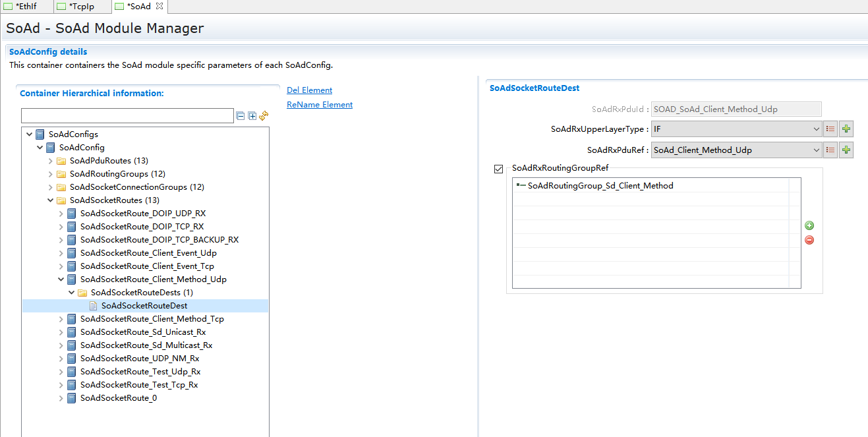Collapse the SoAdSocketRoutes folder
868x437 pixels.
[51, 200]
